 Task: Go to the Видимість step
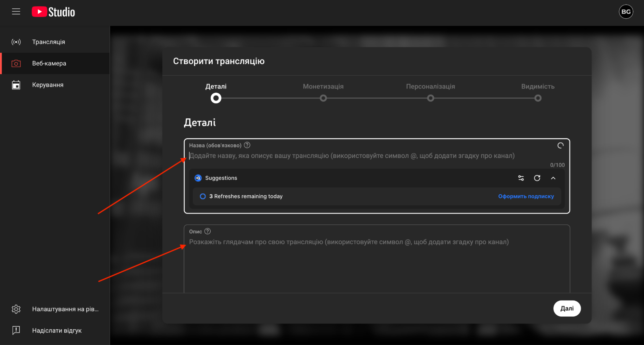coord(538,98)
